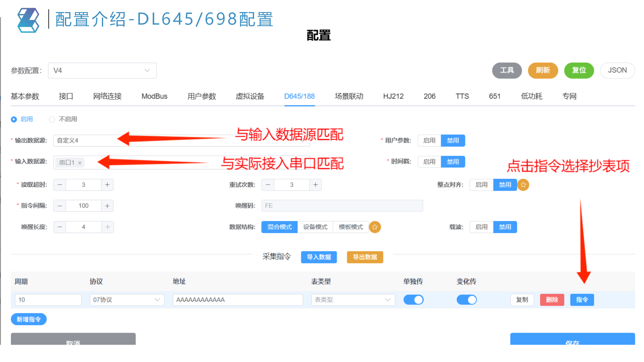This screenshot has height=362, width=644.
Task: Click the star icon beside 整点对齐 toggle
Action: (523, 185)
